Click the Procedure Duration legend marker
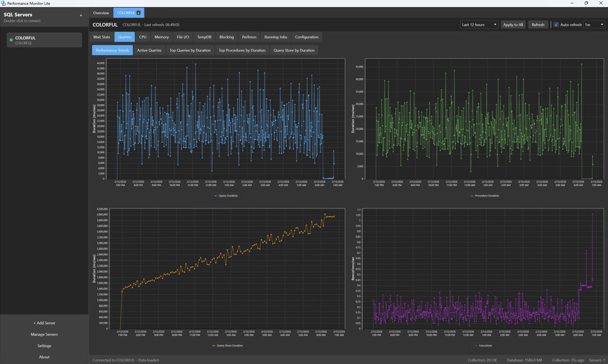608x364 pixels. tap(472, 196)
